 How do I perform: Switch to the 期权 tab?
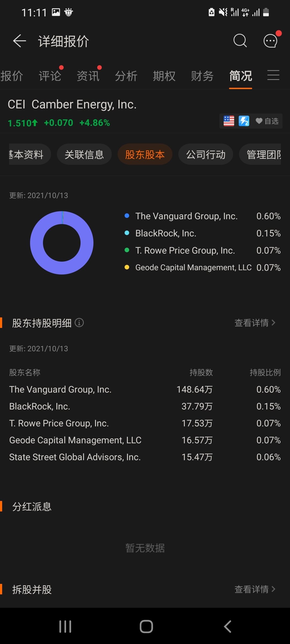pos(164,76)
